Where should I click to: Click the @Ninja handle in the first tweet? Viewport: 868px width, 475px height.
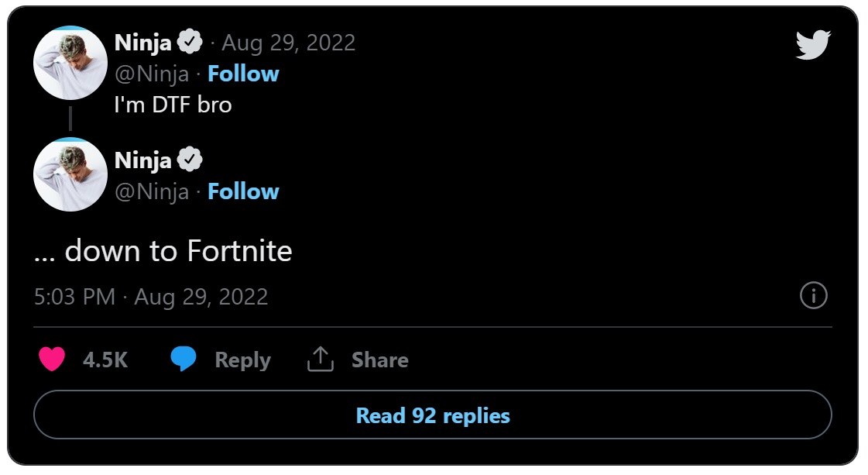click(x=152, y=74)
